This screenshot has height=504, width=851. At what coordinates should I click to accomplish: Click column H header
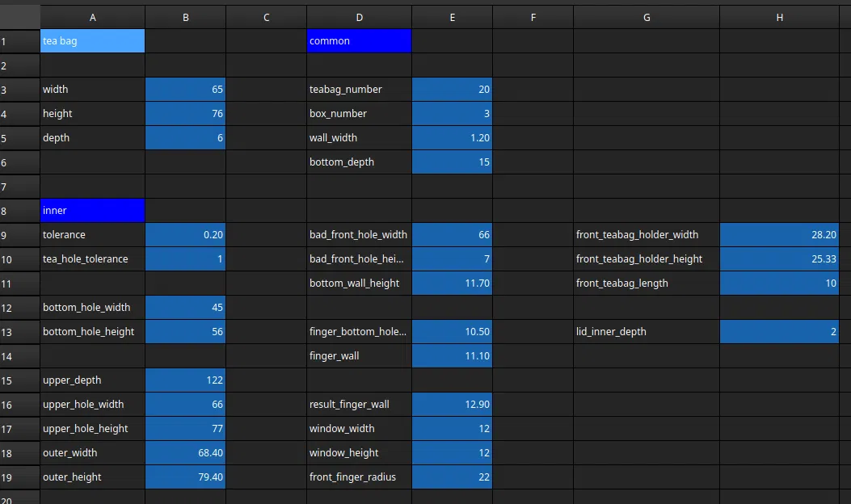[x=779, y=18]
